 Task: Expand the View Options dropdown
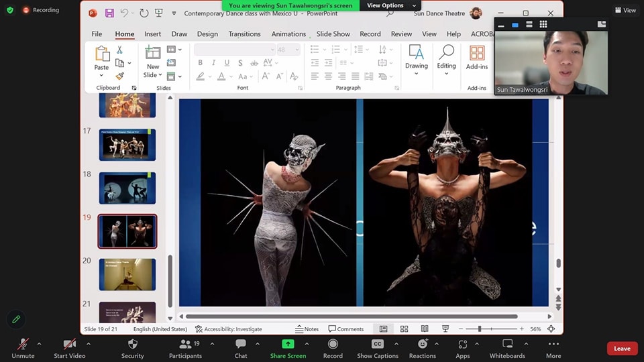pyautogui.click(x=391, y=5)
